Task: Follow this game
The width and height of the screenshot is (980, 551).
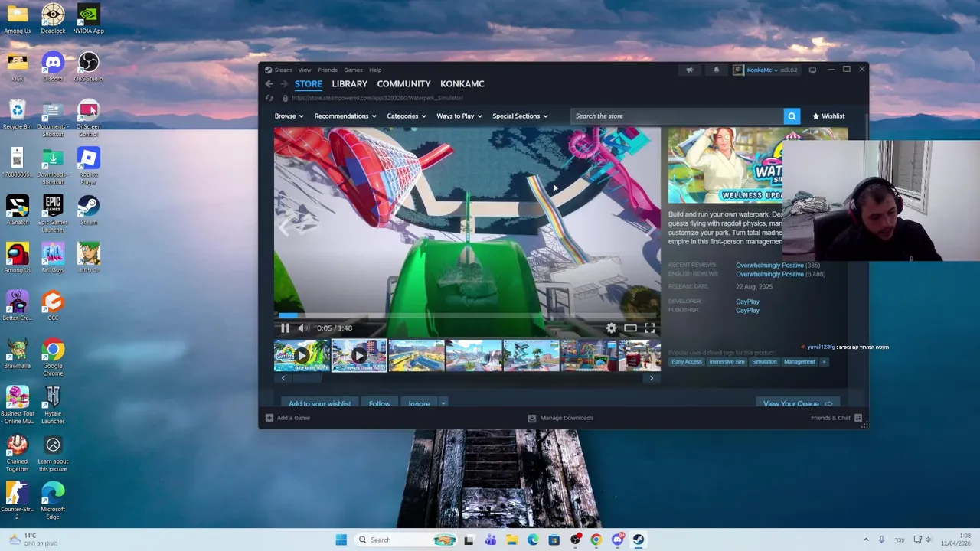Action: point(379,403)
